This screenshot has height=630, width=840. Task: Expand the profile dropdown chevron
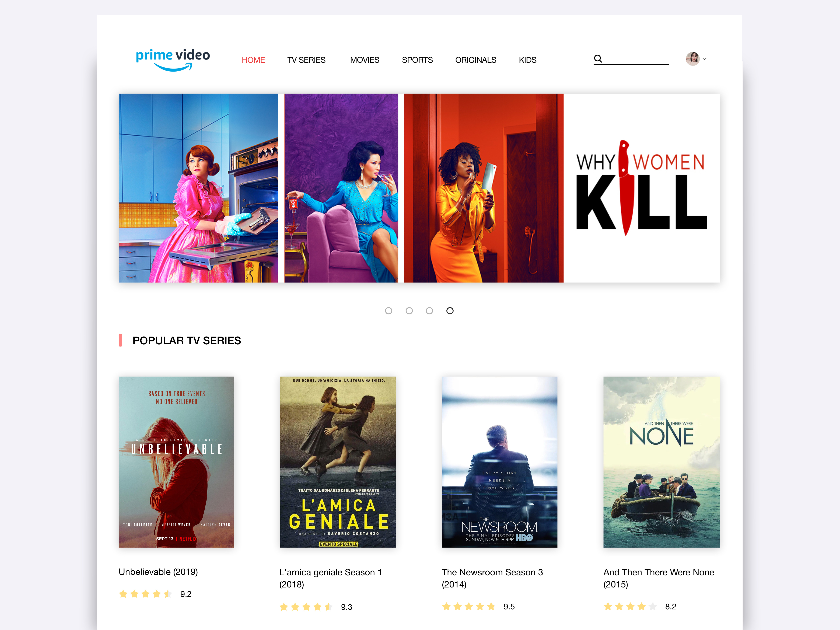[704, 59]
